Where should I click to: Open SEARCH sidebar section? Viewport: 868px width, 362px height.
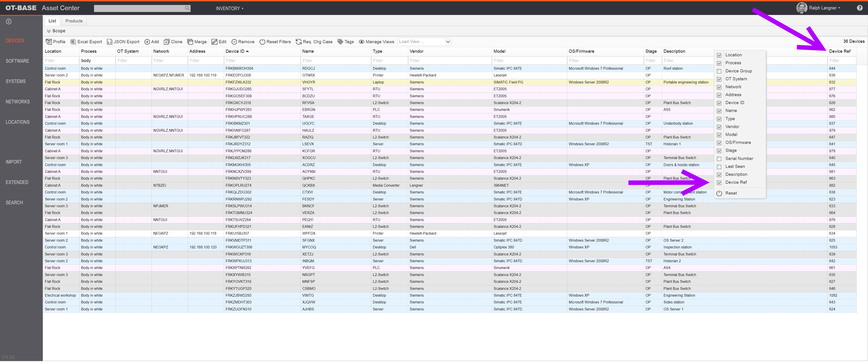pos(14,203)
